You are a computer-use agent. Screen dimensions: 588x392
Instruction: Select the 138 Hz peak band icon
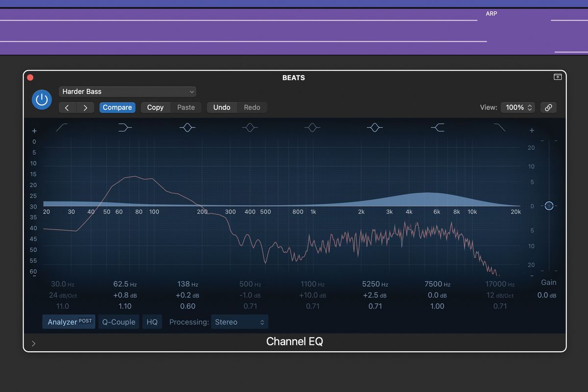187,127
